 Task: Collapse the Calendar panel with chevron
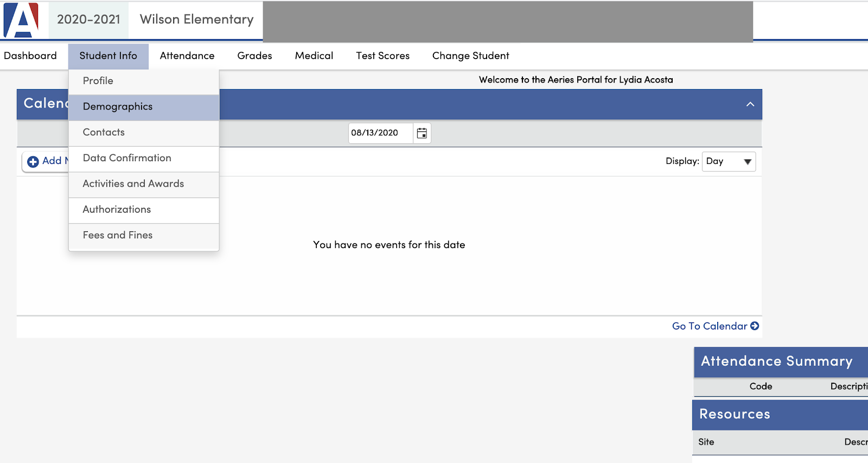750,104
